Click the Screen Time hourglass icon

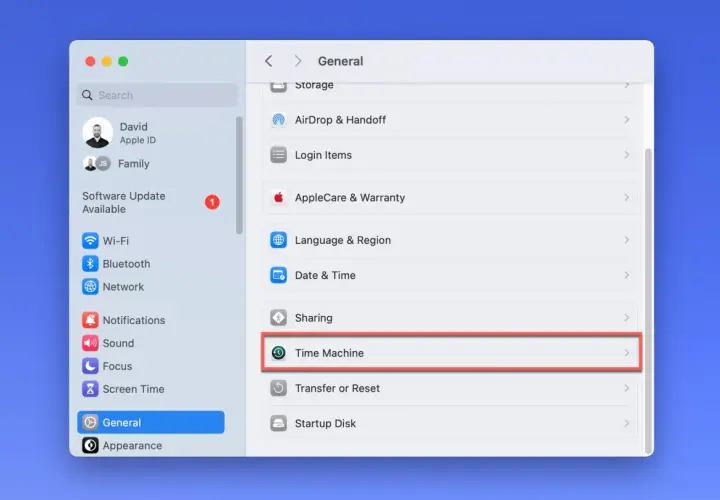click(90, 389)
